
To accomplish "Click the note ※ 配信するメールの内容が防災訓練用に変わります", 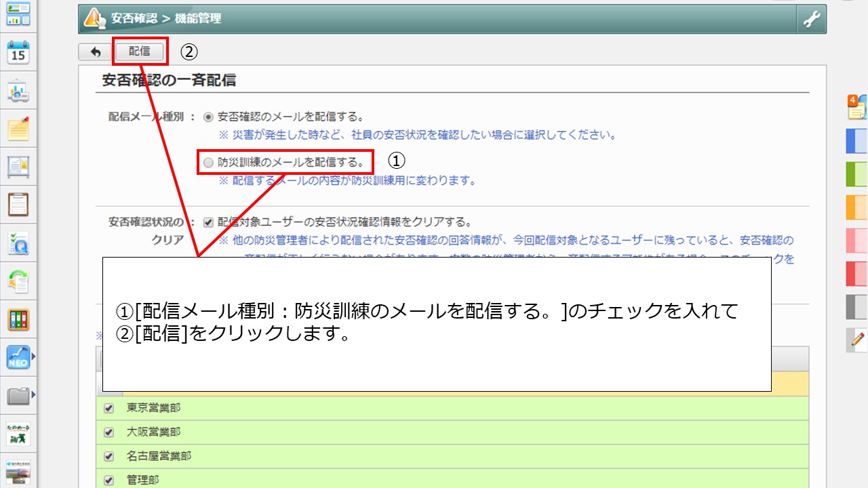I will pos(347,181).
